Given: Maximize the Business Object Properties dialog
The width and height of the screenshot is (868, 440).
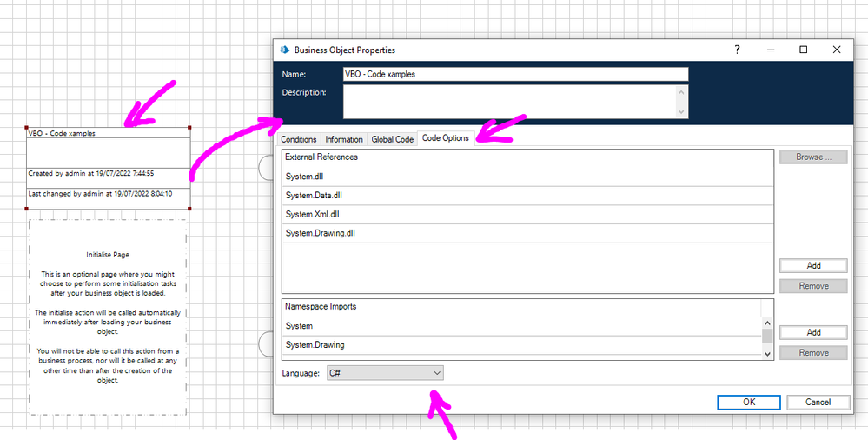Looking at the screenshot, I should 803,50.
